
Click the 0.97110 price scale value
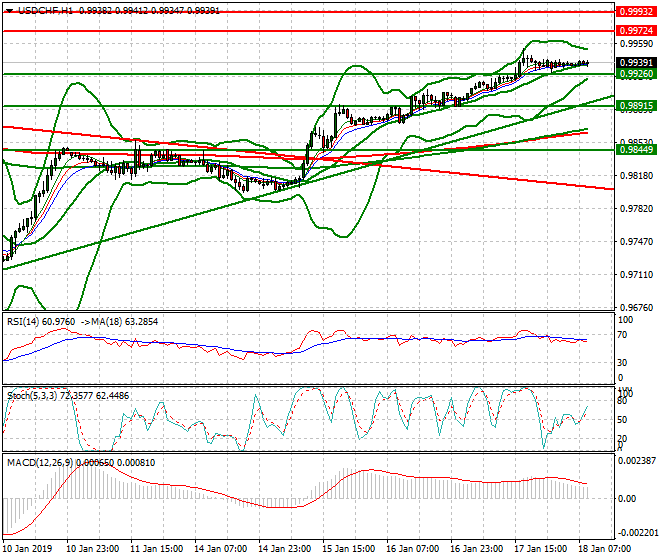[x=637, y=275]
